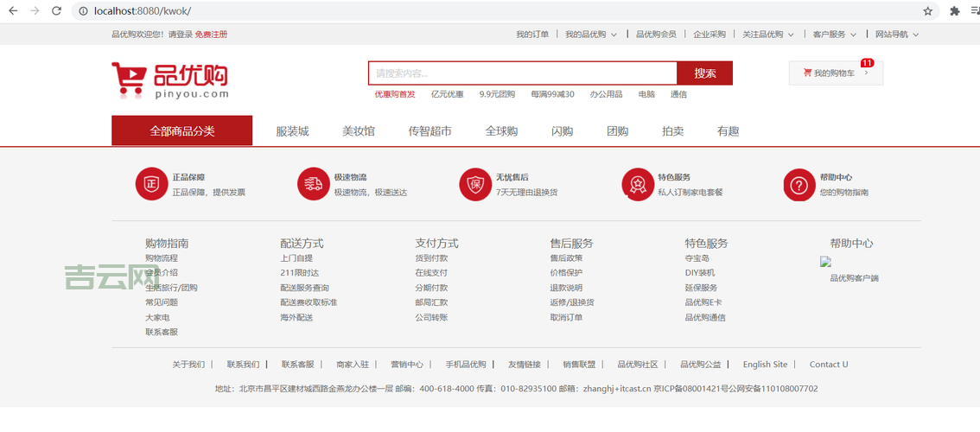980x432 pixels.
Task: Open 品优购通信 footer link
Action: click(x=706, y=317)
